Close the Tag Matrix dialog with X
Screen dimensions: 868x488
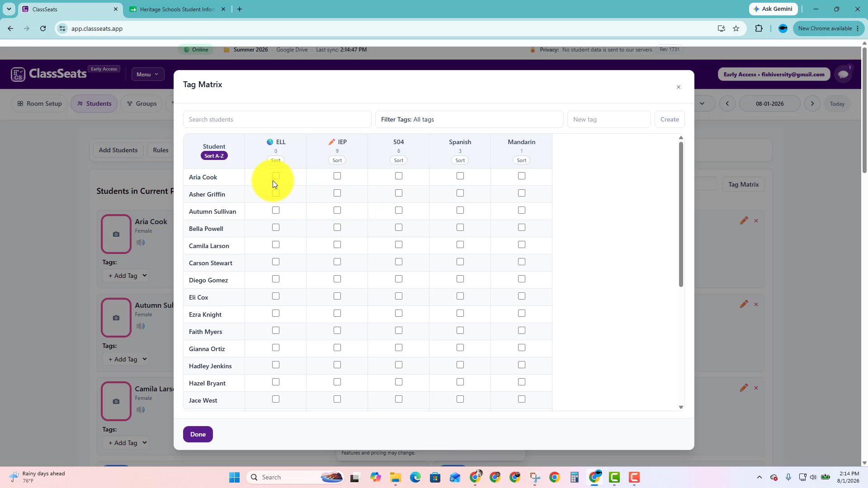678,87
